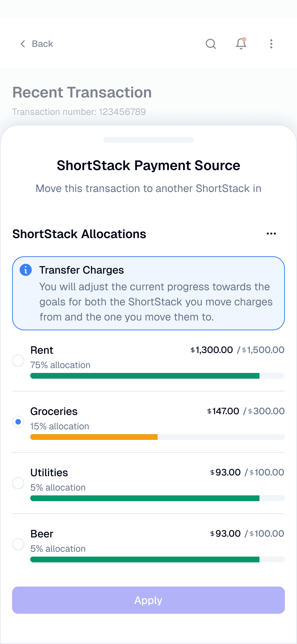Open search with the magnifier icon
Image resolution: width=297 pixels, height=644 pixels.
tap(210, 44)
